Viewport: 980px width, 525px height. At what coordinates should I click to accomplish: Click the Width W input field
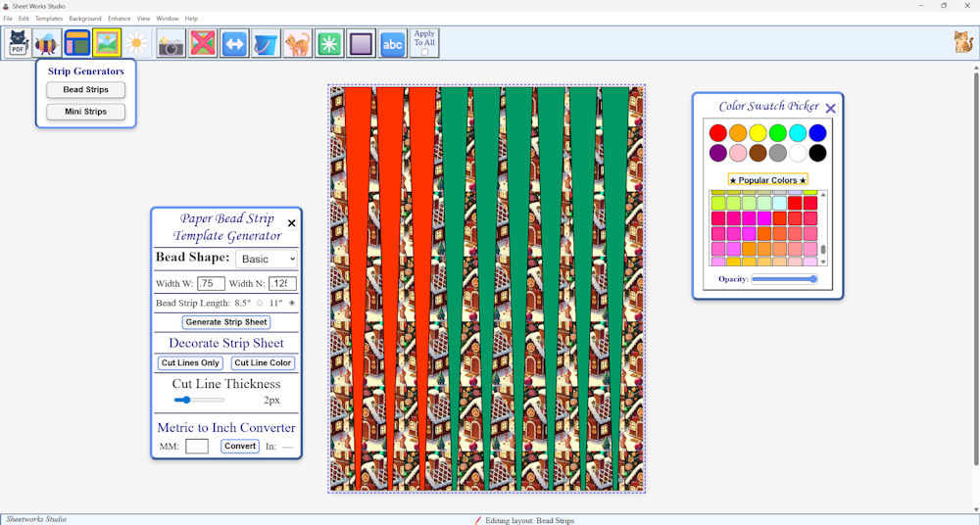tap(212, 284)
